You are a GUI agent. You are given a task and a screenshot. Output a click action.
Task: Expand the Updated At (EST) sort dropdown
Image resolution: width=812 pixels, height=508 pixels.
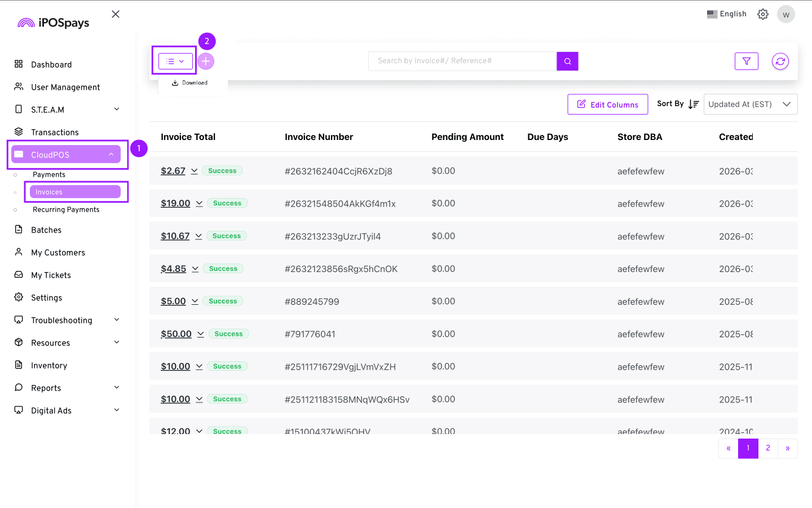coord(750,104)
